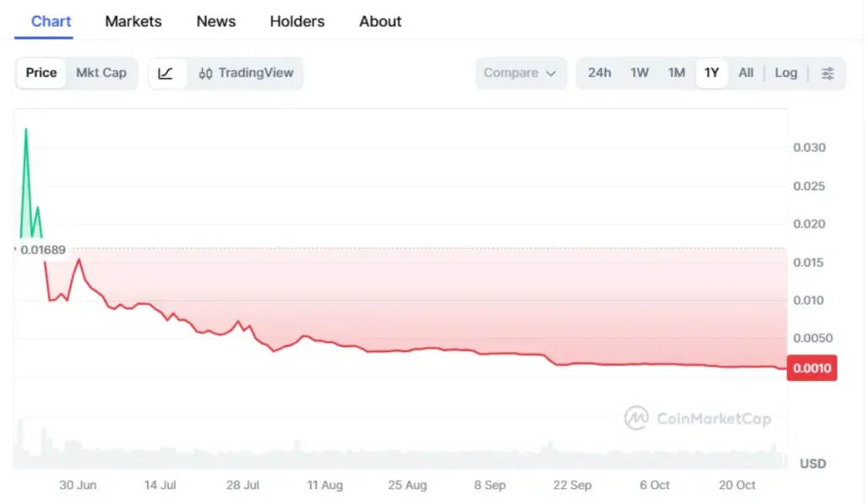This screenshot has width=865, height=504.
Task: Click the chart settings sliders icon
Action: coord(827,73)
